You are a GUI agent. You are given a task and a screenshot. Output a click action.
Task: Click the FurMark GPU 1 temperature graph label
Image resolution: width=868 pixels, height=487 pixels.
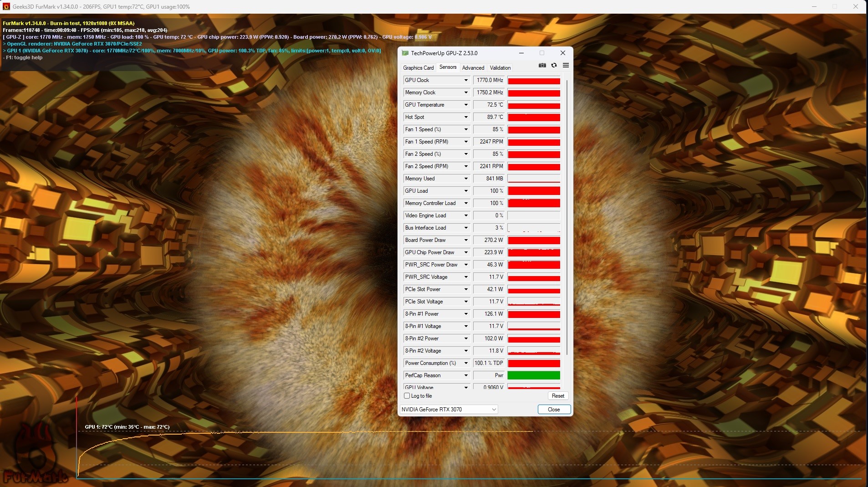(127, 427)
